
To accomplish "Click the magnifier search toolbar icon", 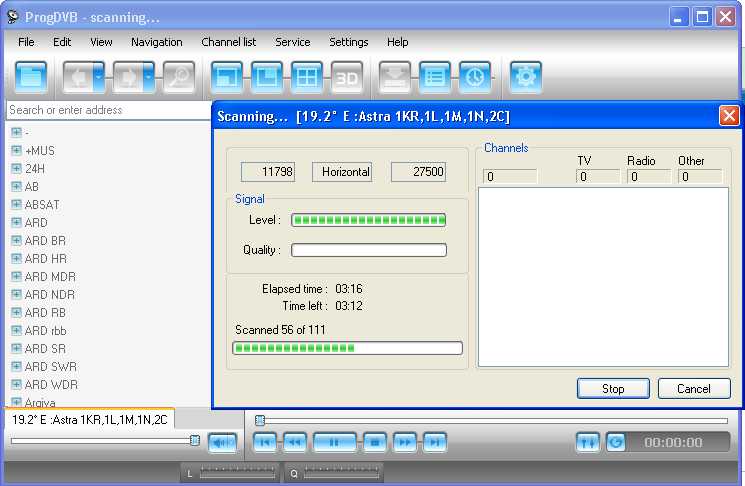I will (x=179, y=76).
